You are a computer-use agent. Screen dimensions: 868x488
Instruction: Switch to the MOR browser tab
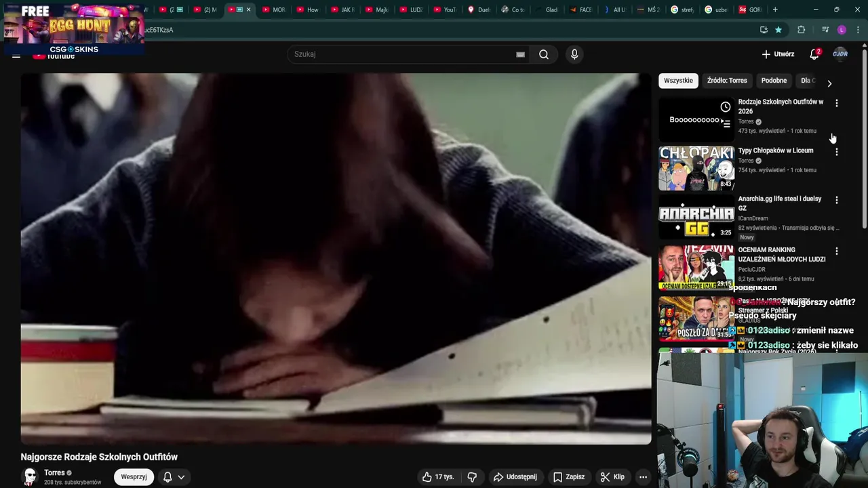[274, 9]
